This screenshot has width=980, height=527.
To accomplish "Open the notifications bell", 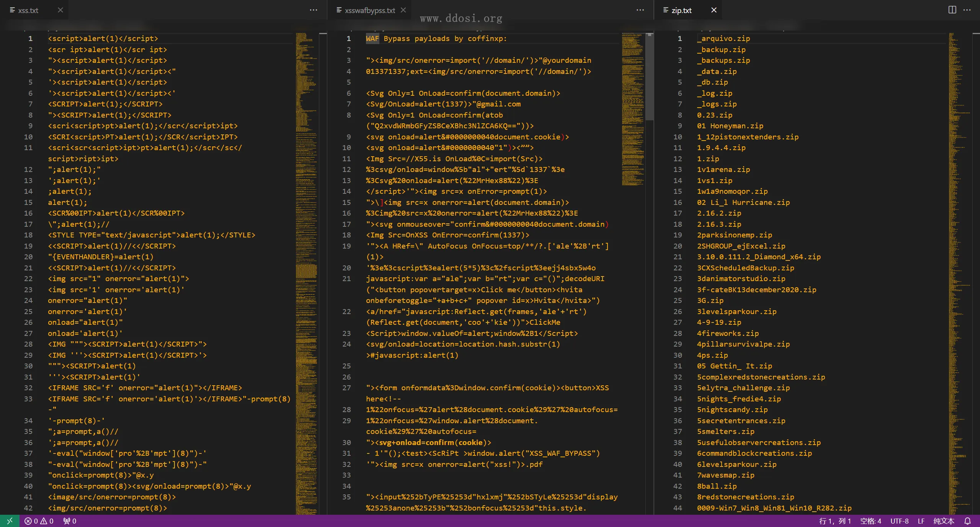I will pos(967,521).
